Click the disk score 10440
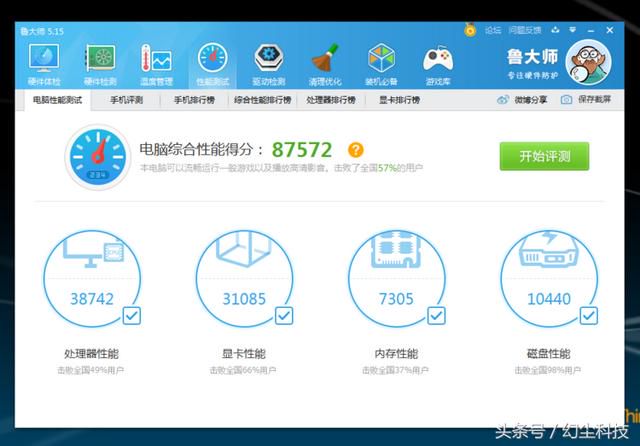 [x=549, y=299]
